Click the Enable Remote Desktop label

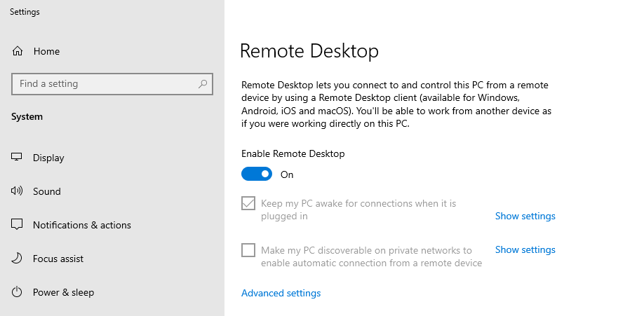pyautogui.click(x=293, y=153)
